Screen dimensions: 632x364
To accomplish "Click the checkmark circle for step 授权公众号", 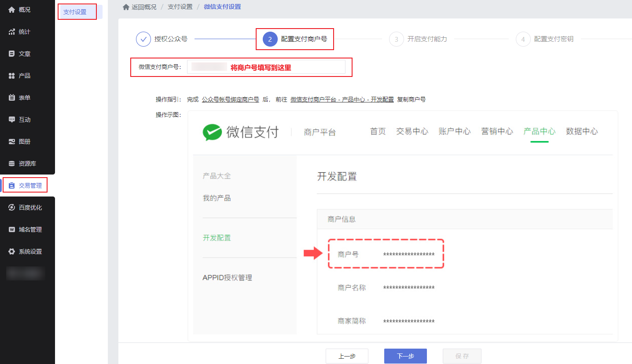I will pyautogui.click(x=143, y=39).
